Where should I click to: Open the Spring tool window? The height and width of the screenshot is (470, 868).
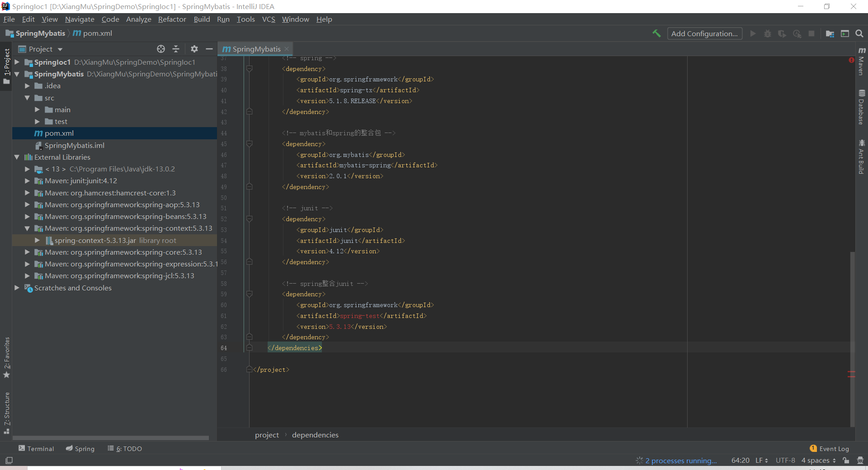pos(80,448)
